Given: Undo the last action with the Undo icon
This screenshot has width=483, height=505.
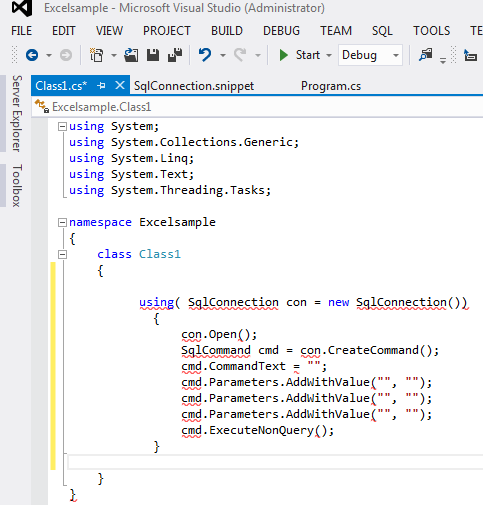Looking at the screenshot, I should coord(205,55).
